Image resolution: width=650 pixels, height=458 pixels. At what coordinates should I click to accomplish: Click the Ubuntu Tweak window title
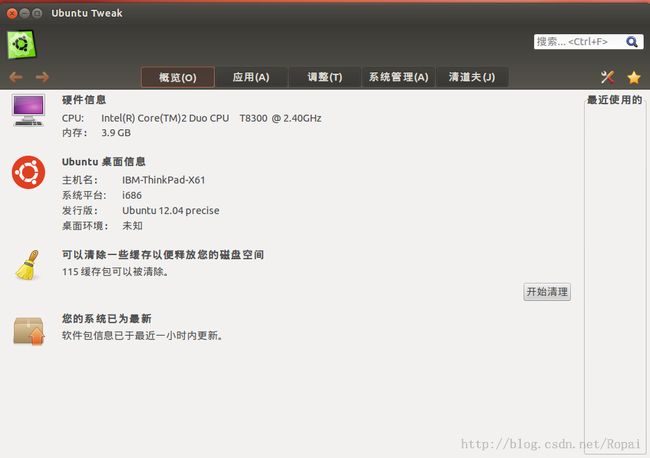87,13
